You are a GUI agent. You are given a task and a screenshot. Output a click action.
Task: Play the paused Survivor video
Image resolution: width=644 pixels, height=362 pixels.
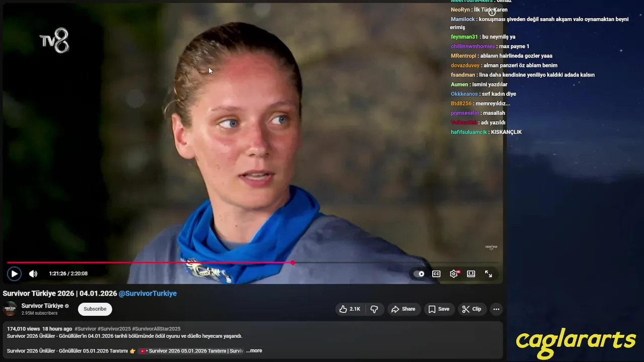tap(14, 274)
